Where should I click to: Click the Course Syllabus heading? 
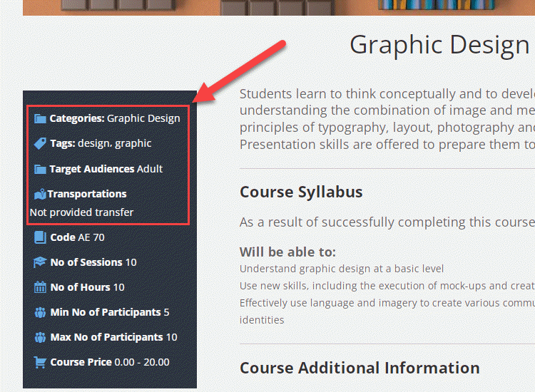(301, 192)
